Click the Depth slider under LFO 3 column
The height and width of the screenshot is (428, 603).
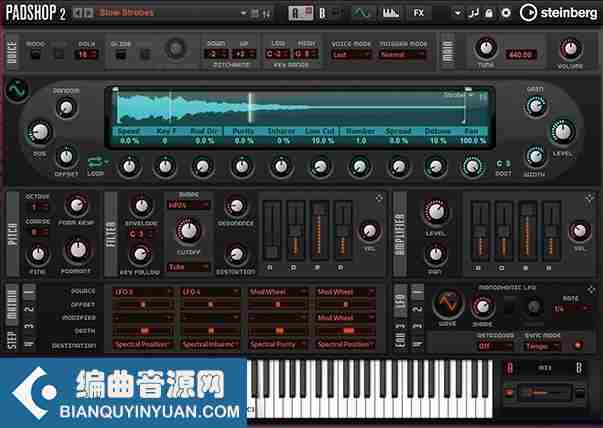tap(143, 331)
